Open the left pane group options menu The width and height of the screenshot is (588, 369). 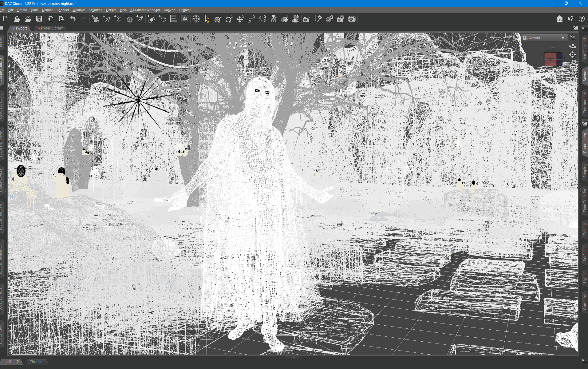point(2,28)
